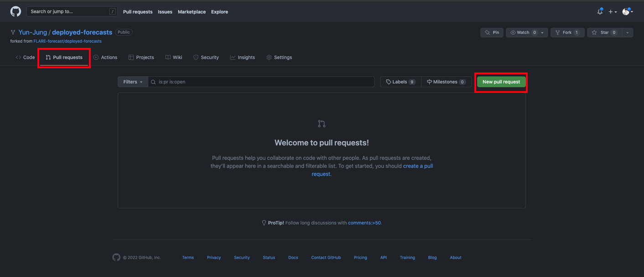The height and width of the screenshot is (277, 644).
Task: Open the footer Terms link
Action: (x=188, y=257)
